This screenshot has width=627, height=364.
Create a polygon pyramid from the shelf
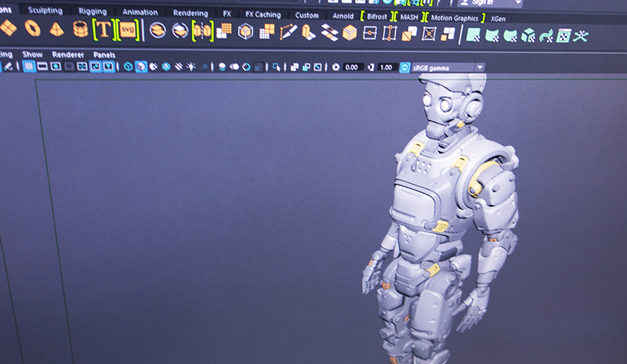click(56, 29)
